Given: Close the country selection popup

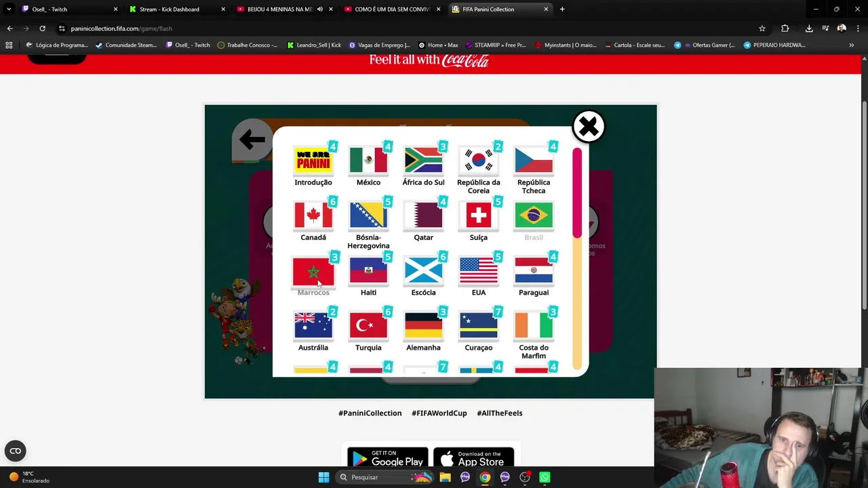Looking at the screenshot, I should tap(588, 126).
